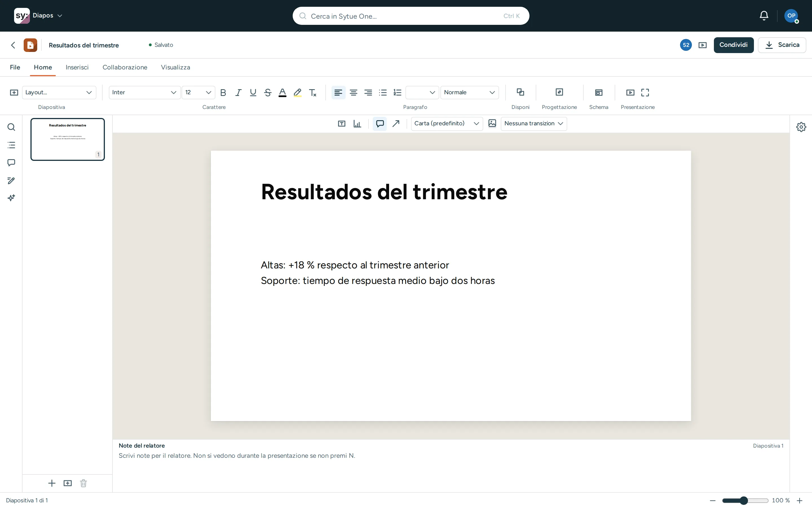Insert a text box from canvas toolbar
This screenshot has height=508, width=812.
(x=342, y=124)
